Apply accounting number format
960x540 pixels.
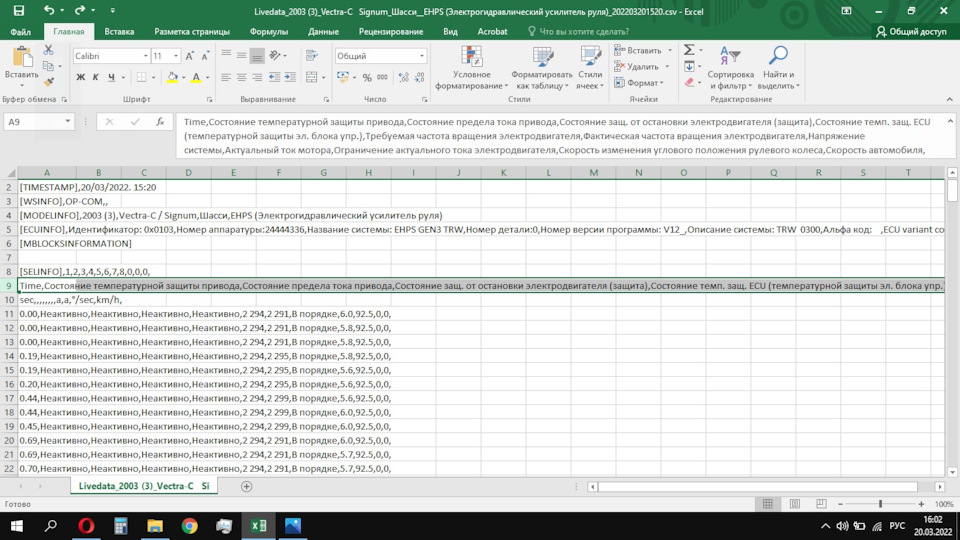point(342,77)
